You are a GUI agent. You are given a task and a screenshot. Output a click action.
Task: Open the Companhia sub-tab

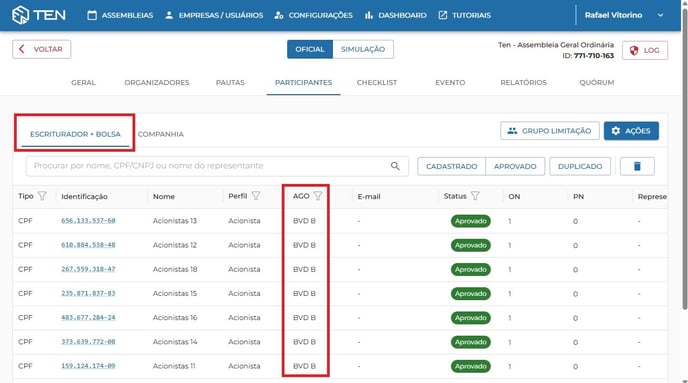pos(161,134)
